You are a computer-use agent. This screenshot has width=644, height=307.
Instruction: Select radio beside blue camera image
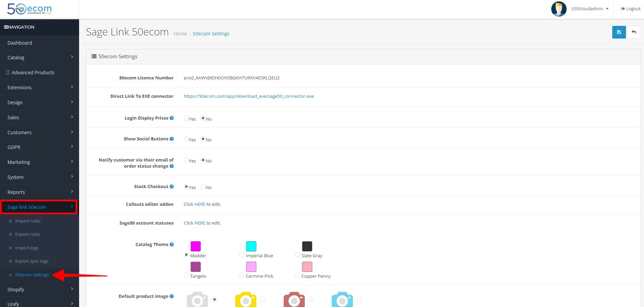point(360,300)
